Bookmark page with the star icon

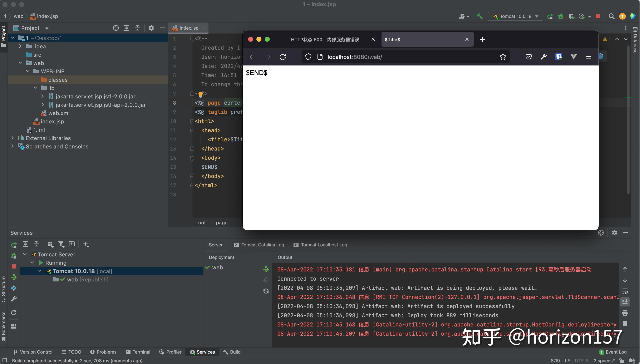[x=503, y=57]
